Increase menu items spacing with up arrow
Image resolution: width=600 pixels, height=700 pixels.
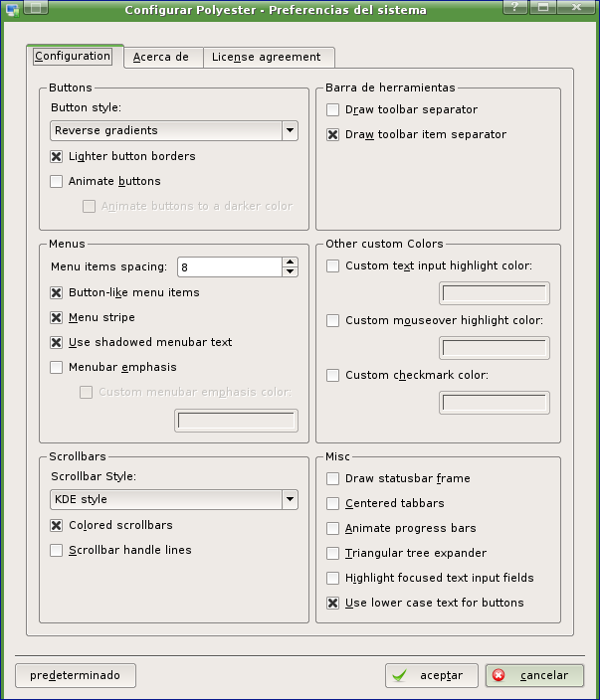(291, 262)
